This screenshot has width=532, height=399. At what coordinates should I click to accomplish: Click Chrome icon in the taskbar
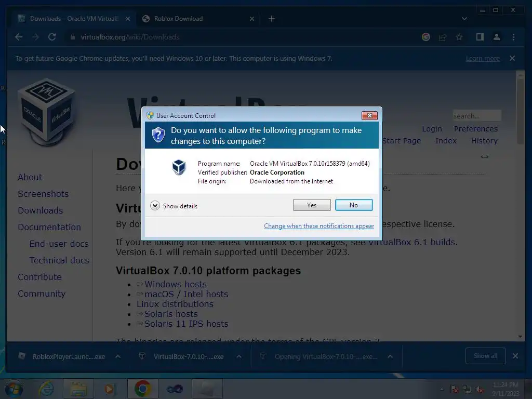pos(142,389)
